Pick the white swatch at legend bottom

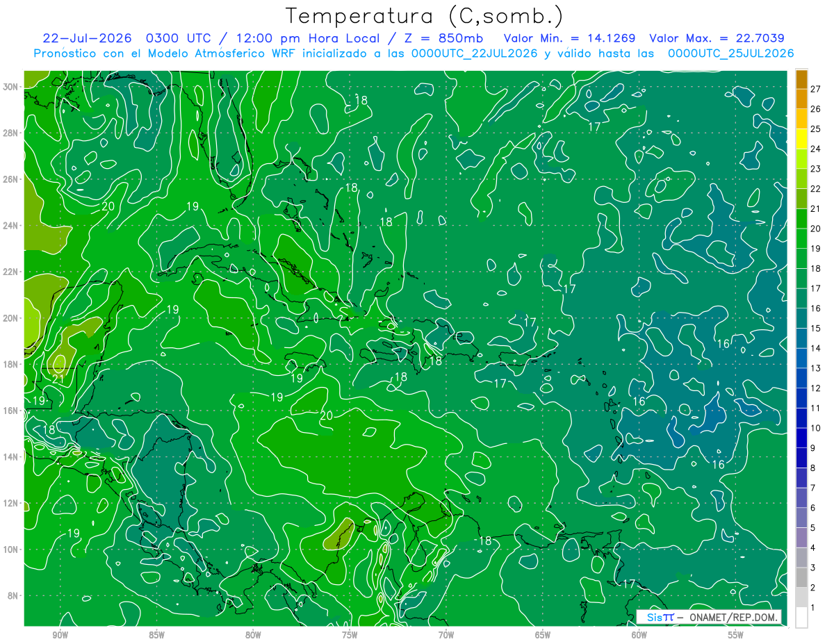pyautogui.click(x=801, y=617)
